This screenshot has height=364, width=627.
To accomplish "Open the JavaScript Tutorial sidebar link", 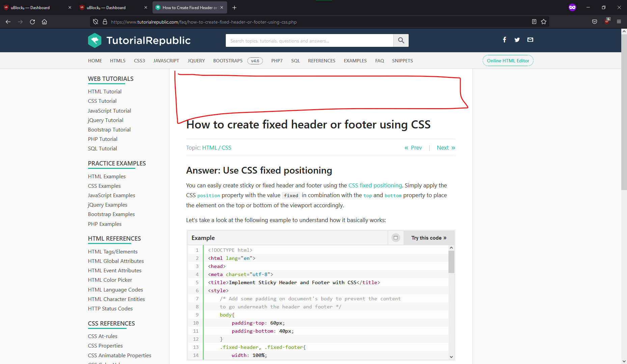I will [109, 111].
